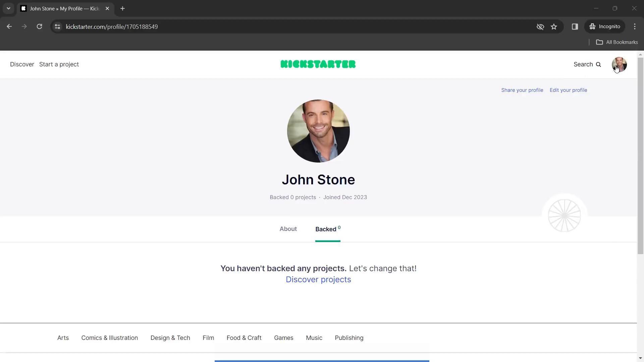Open the Search tool on Kickstarter
The width and height of the screenshot is (644, 362).
(587, 64)
